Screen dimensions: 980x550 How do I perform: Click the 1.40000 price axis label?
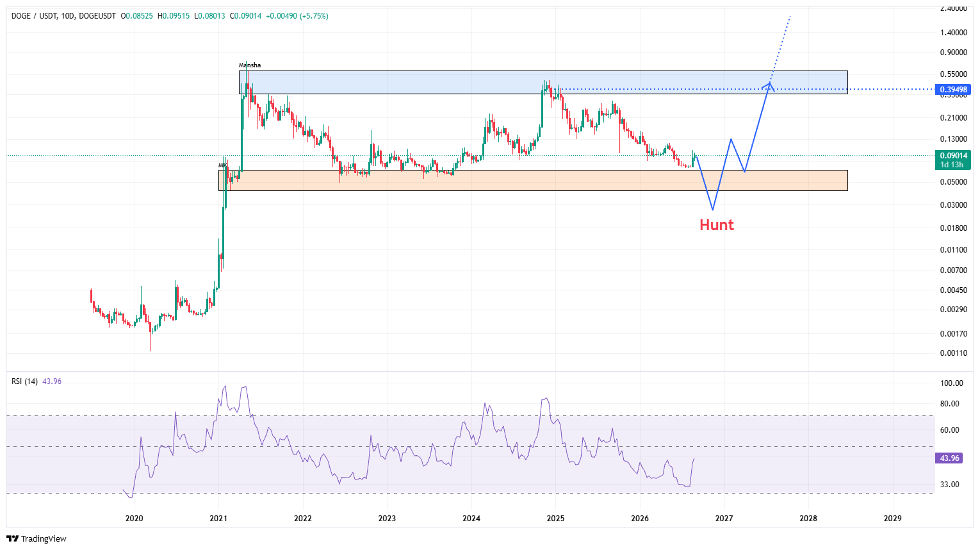coord(954,33)
